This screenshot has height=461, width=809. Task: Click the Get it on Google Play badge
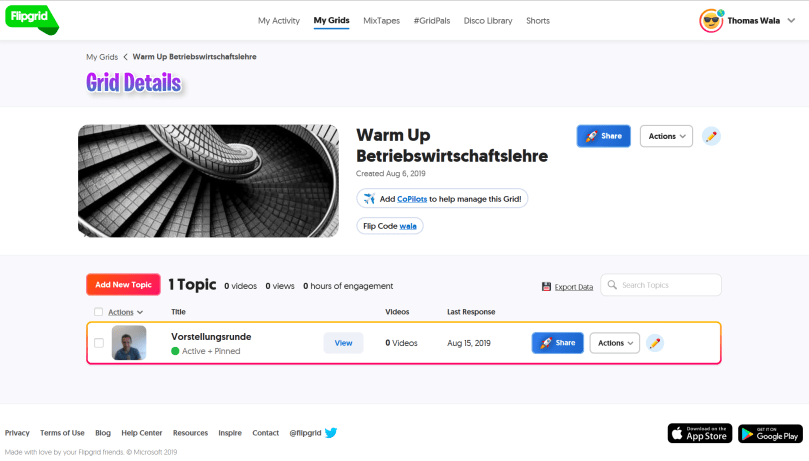[770, 433]
